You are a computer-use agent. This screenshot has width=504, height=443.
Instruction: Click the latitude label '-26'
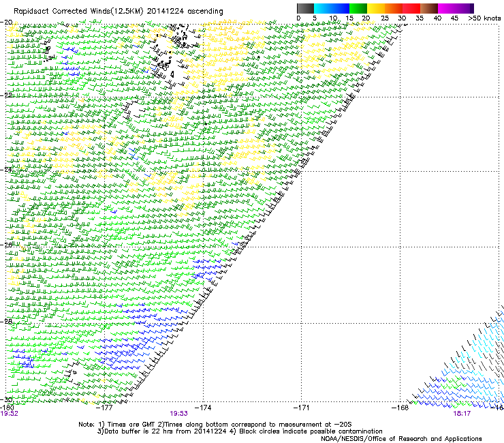[6, 245]
